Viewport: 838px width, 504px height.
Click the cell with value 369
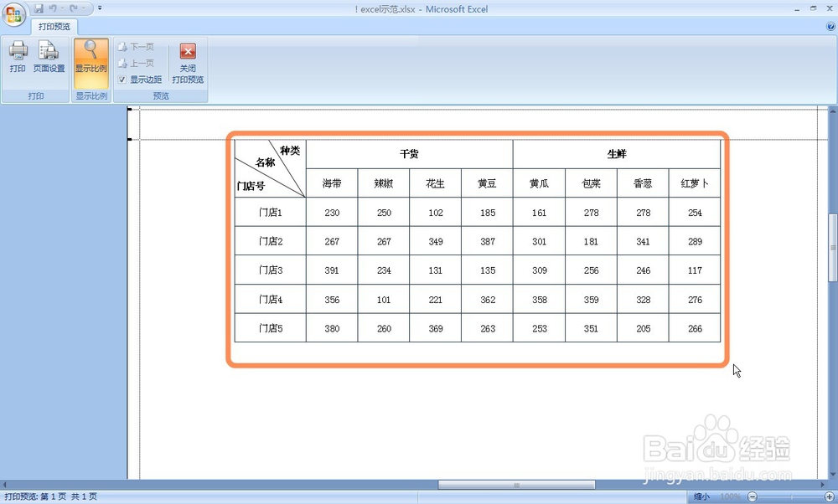[x=436, y=328]
